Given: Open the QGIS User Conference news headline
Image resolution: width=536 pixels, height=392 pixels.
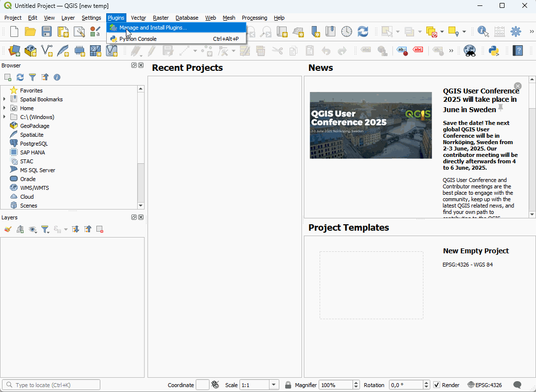Looking at the screenshot, I should 481,100.
